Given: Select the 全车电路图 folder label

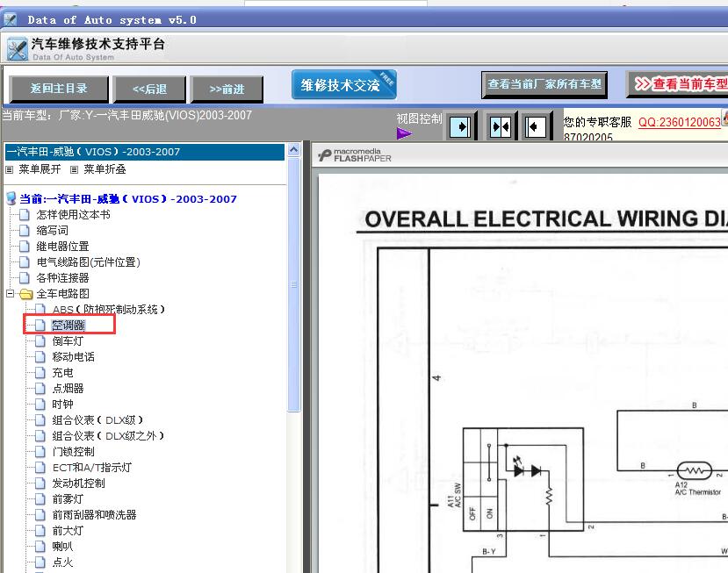Looking at the screenshot, I should tap(62, 293).
